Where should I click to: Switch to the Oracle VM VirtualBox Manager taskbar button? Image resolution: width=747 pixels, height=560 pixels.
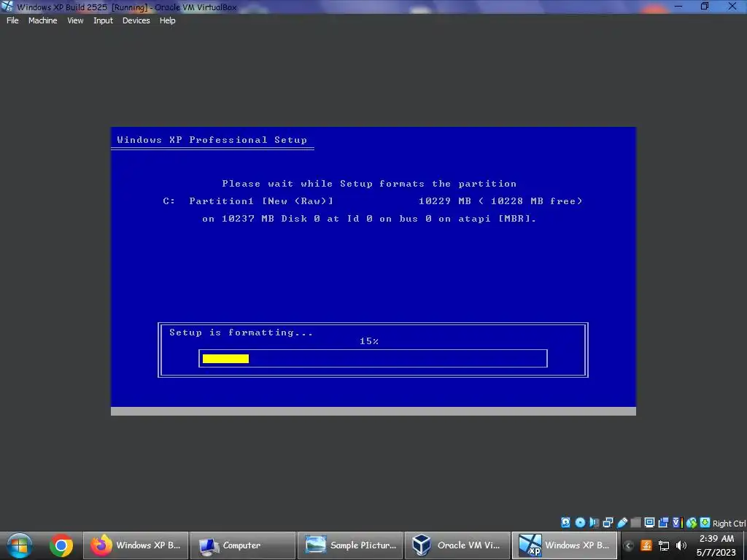coord(457,545)
